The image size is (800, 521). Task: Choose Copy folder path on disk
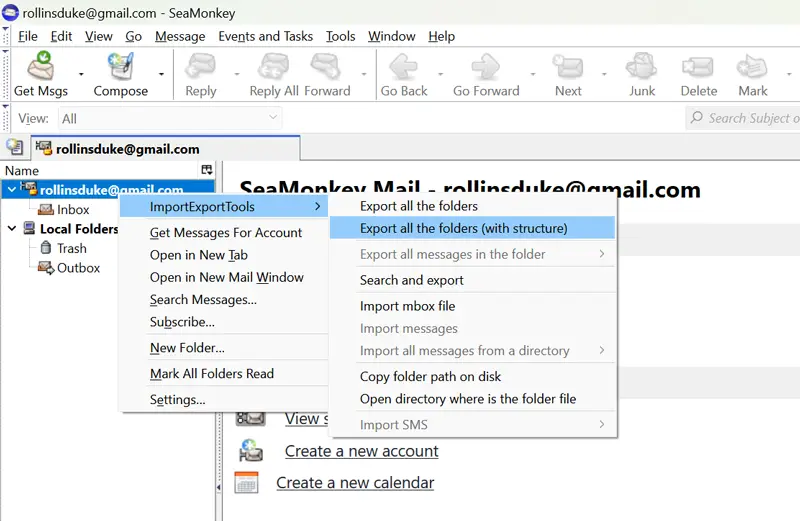coord(472,376)
